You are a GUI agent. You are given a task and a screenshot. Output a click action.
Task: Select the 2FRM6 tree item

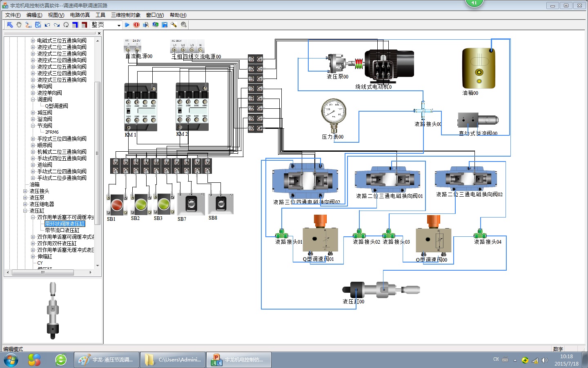[52, 132]
